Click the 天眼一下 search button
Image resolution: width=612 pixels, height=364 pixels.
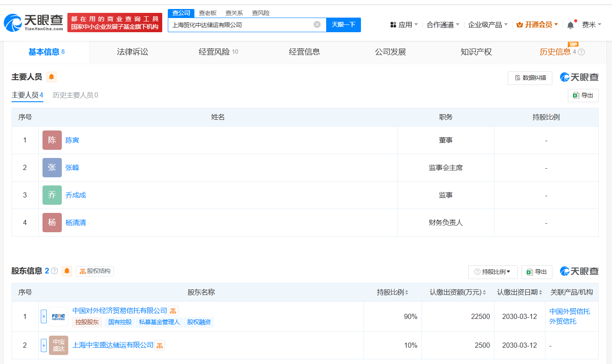click(343, 24)
